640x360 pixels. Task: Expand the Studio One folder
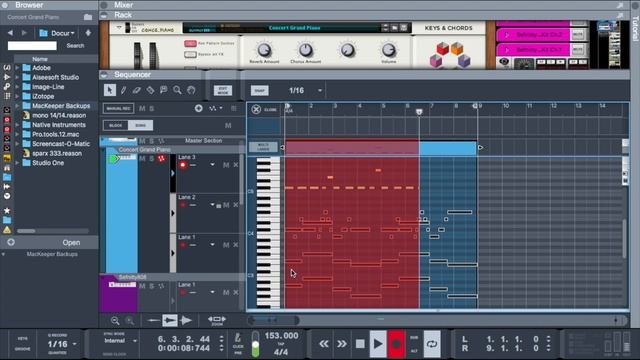click(x=17, y=163)
